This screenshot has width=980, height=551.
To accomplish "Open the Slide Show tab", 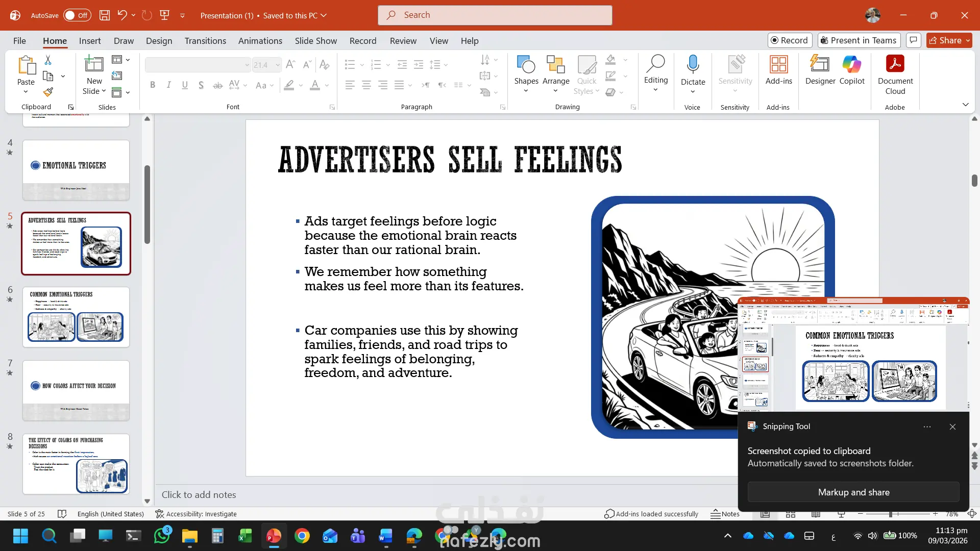I will [315, 41].
